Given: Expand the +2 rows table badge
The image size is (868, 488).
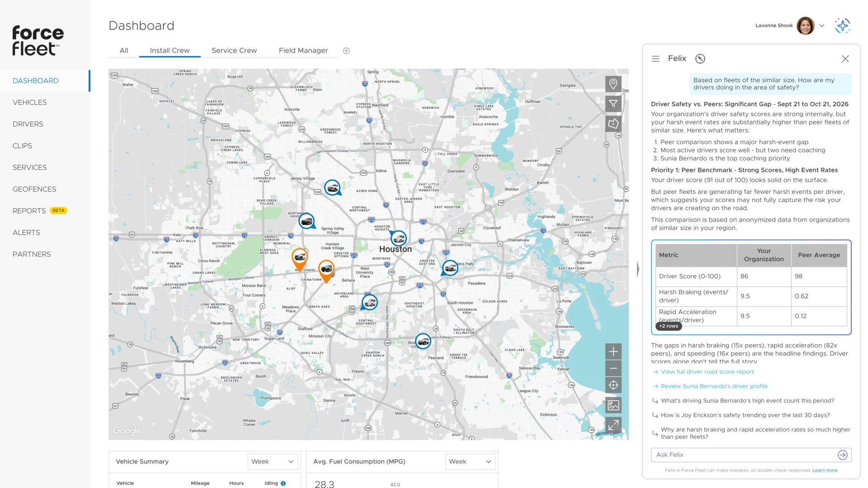Looking at the screenshot, I should [x=669, y=326].
